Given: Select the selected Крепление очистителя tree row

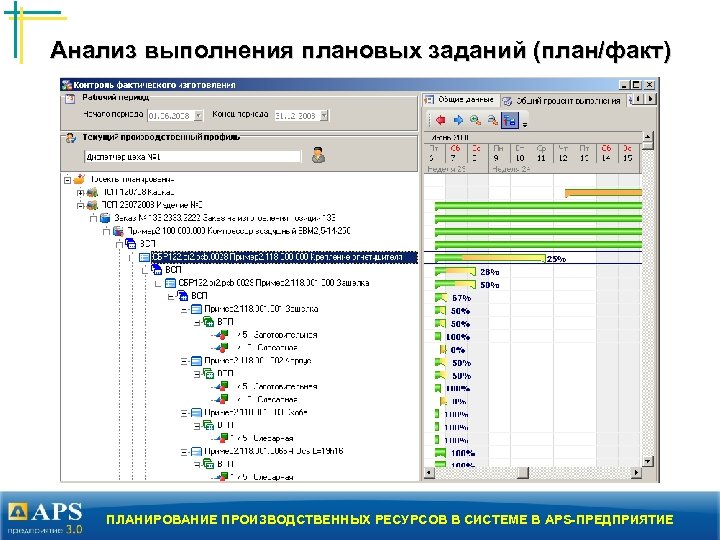Looking at the screenshot, I should click(x=284, y=257).
